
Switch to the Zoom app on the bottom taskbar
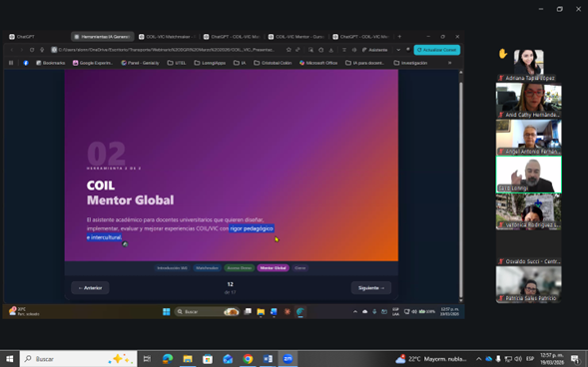coord(288,359)
